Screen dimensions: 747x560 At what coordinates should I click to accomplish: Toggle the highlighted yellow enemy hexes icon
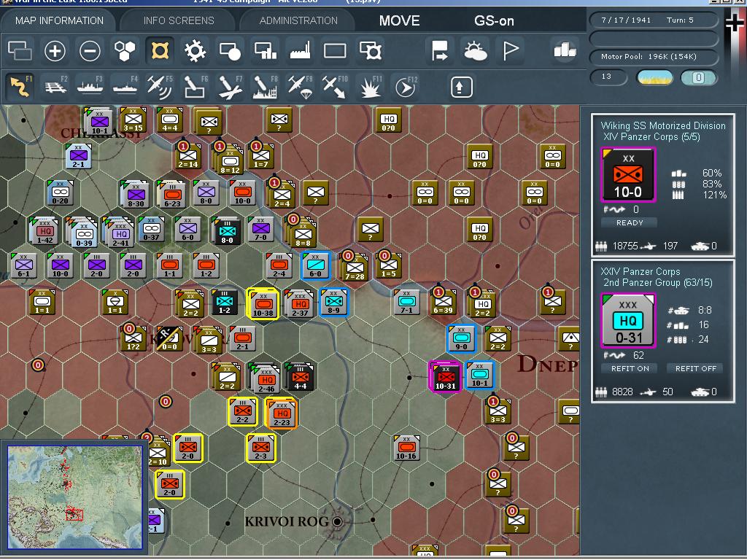(160, 50)
